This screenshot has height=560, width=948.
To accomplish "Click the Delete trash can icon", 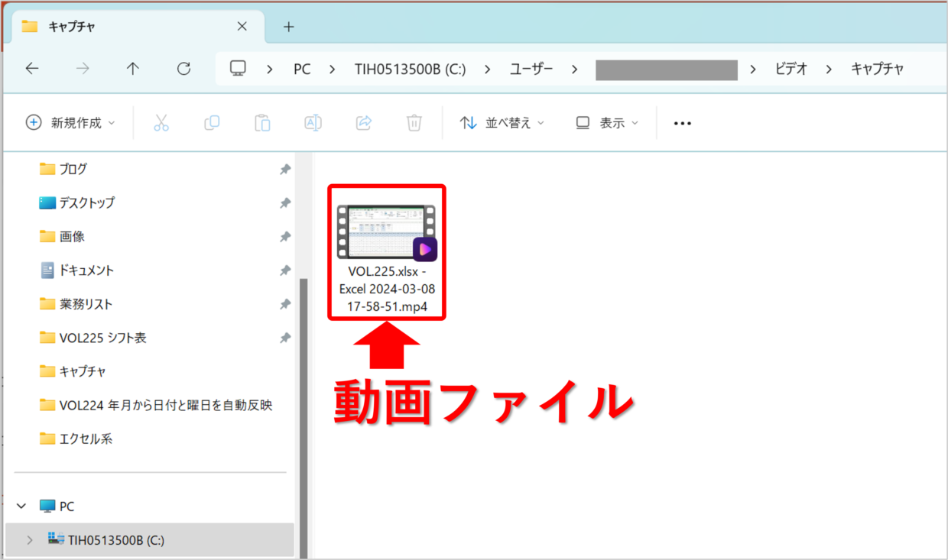I will pyautogui.click(x=414, y=123).
